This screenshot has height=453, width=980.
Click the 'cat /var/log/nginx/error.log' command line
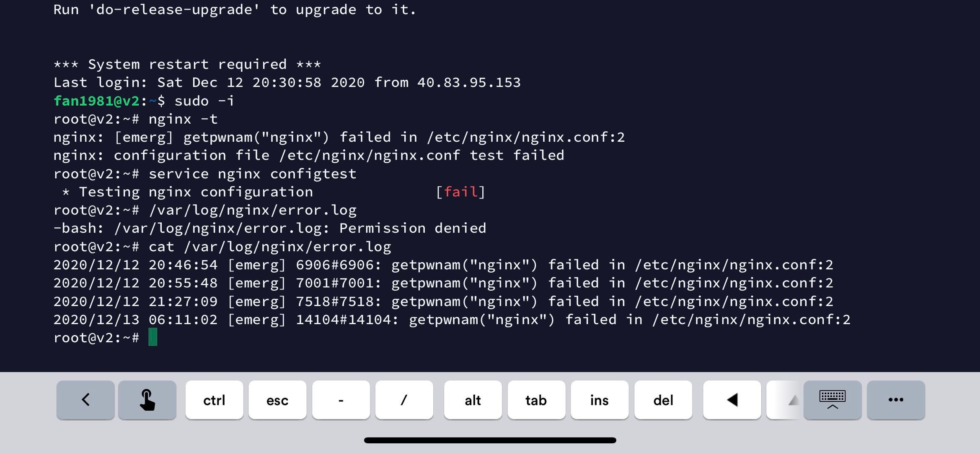pyautogui.click(x=222, y=247)
